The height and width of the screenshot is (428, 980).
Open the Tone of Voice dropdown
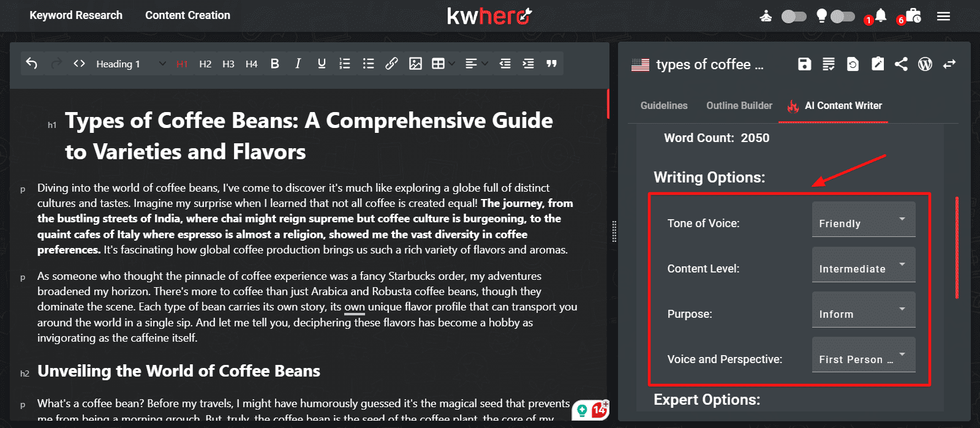click(863, 219)
